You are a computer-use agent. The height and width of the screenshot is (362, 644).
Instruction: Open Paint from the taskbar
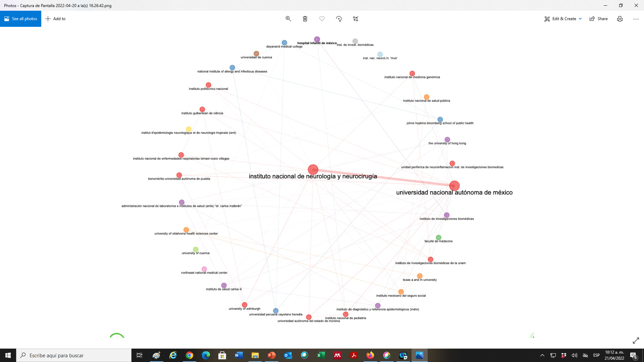pos(156,355)
